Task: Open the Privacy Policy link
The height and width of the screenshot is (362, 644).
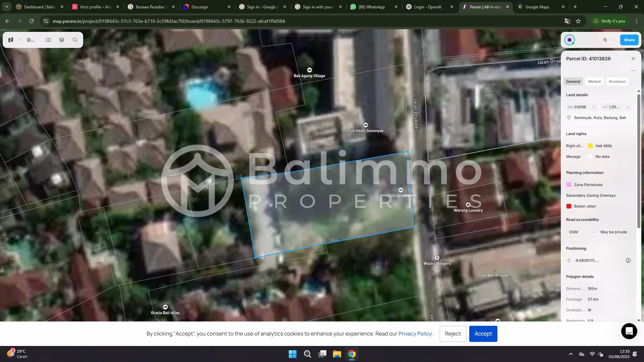Action: 415,334
